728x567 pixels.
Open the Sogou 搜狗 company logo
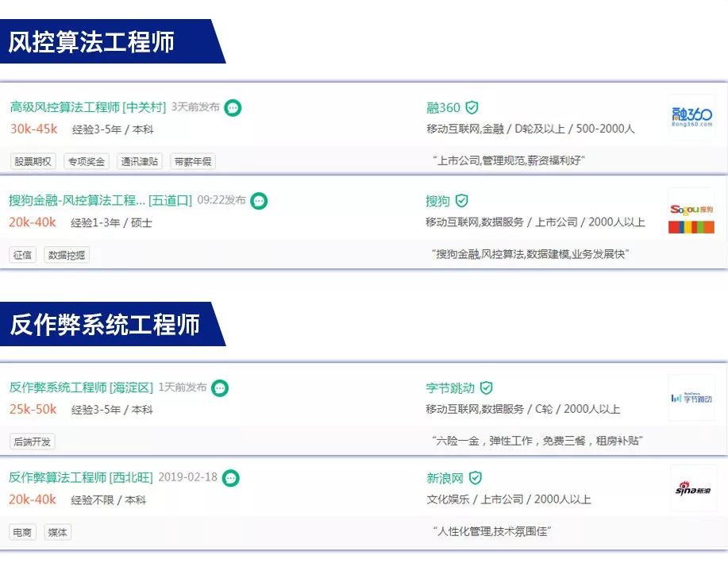pyautogui.click(x=691, y=210)
